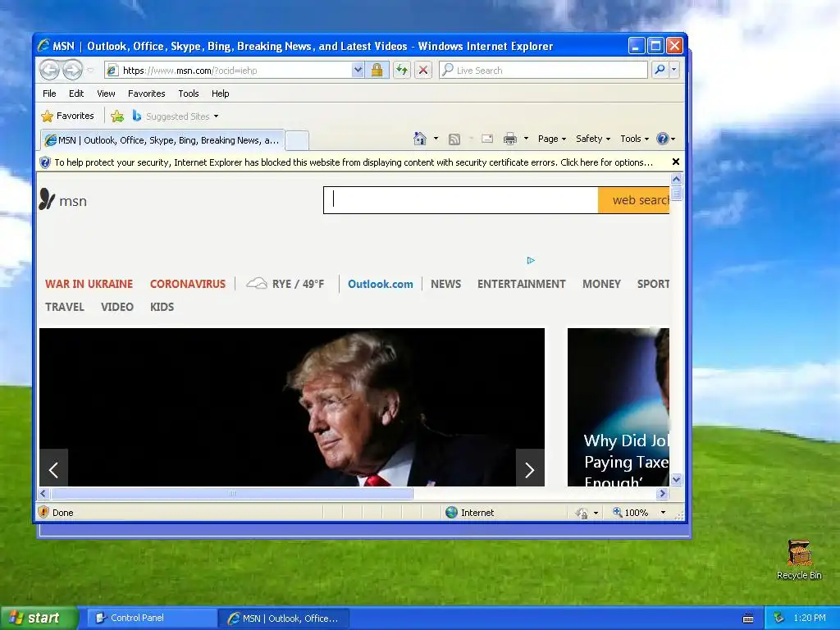Click the RYE / 49°F weather link
Screen dimensions: 840x630
click(x=285, y=284)
